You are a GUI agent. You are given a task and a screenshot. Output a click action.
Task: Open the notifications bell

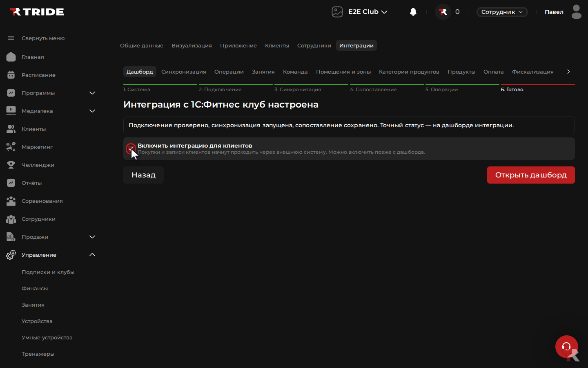tap(413, 12)
